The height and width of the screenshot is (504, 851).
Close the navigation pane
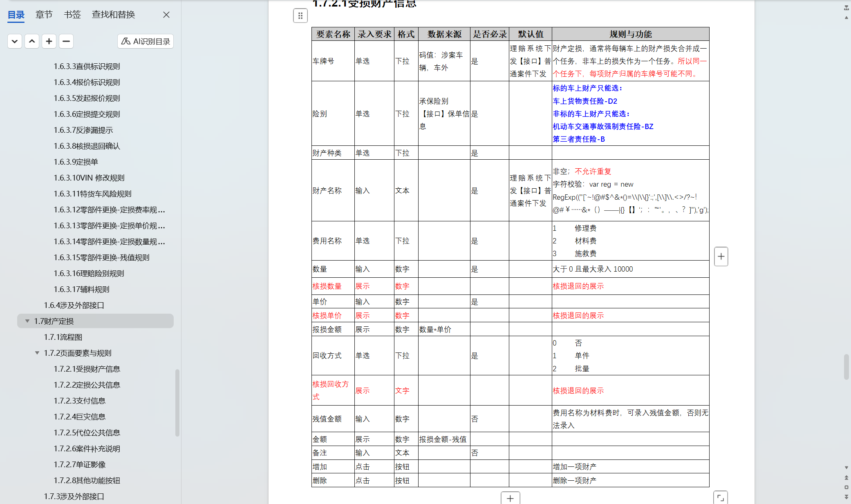tap(166, 15)
